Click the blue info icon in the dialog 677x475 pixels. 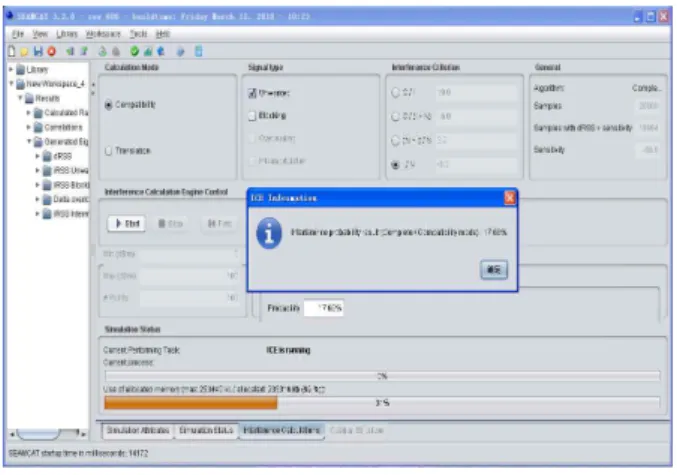[x=269, y=233]
